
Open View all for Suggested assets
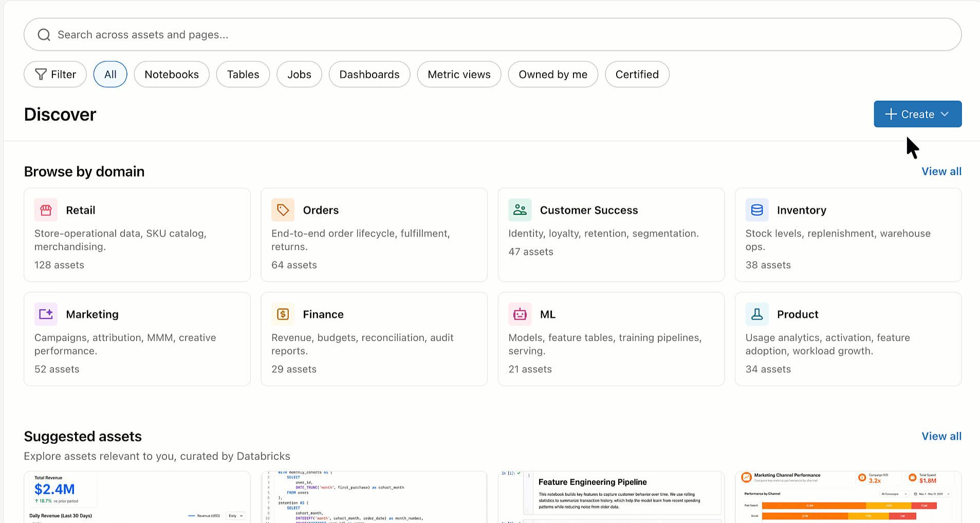pos(941,436)
